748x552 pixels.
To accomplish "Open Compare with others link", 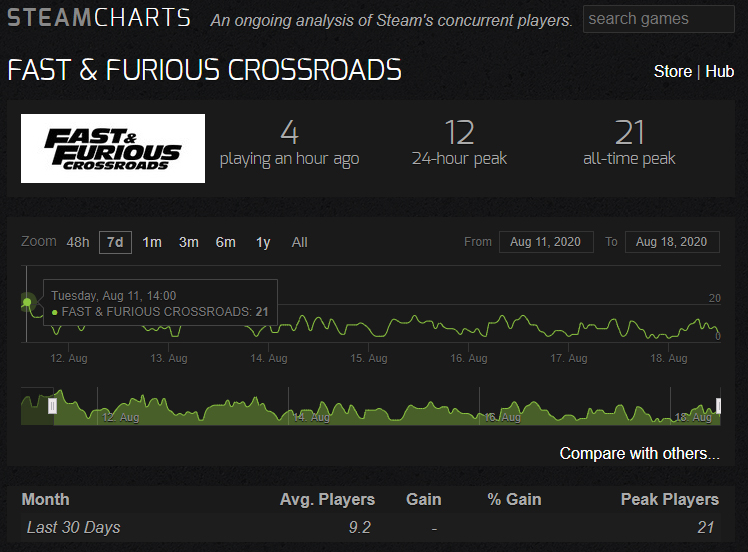I will [639, 454].
